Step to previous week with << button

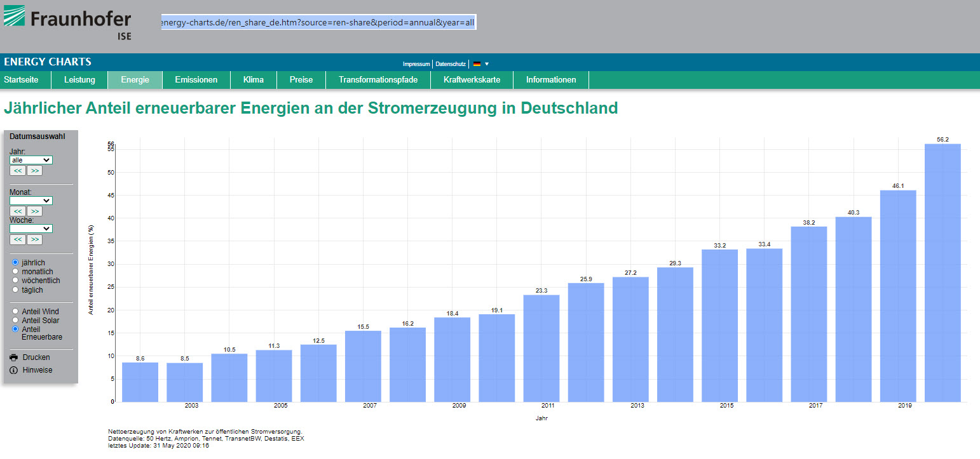pyautogui.click(x=18, y=239)
